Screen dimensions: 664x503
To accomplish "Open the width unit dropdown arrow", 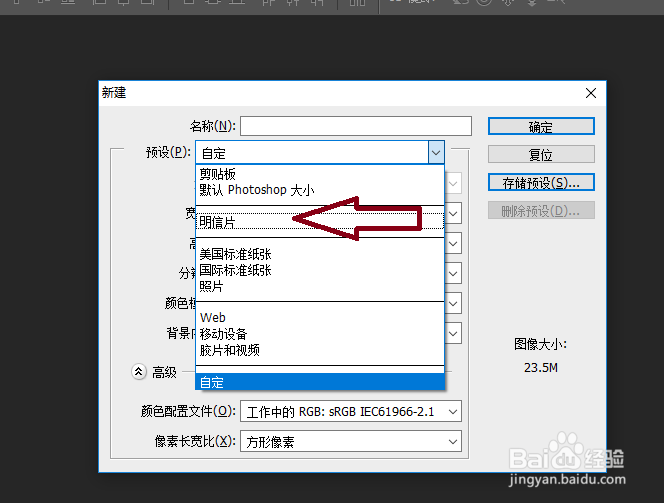I will [x=453, y=214].
